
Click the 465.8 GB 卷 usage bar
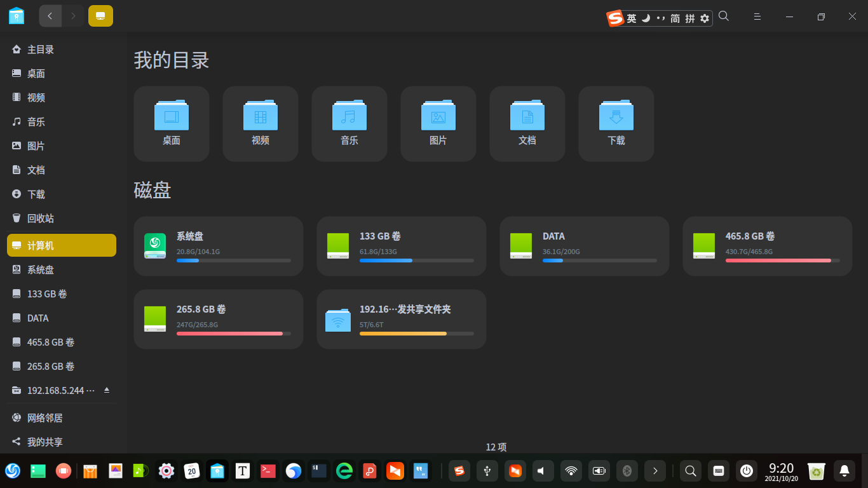pos(782,261)
